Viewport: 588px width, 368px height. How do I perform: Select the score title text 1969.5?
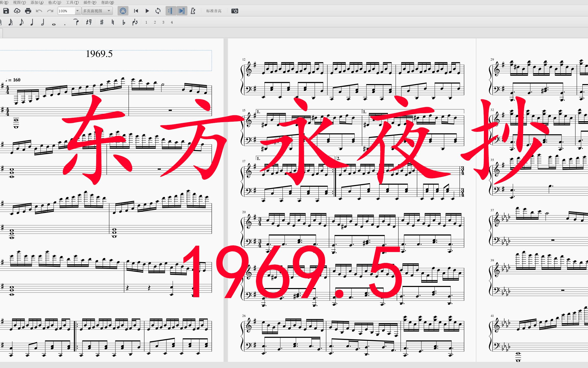[x=99, y=54]
